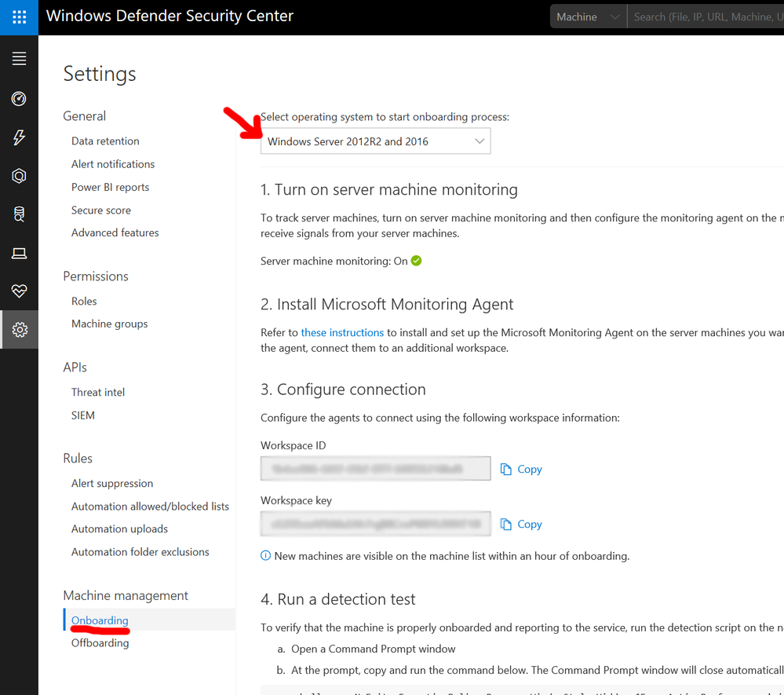The image size is (784, 695).
Task: Click the green monitoring On checkmark
Action: click(x=416, y=261)
